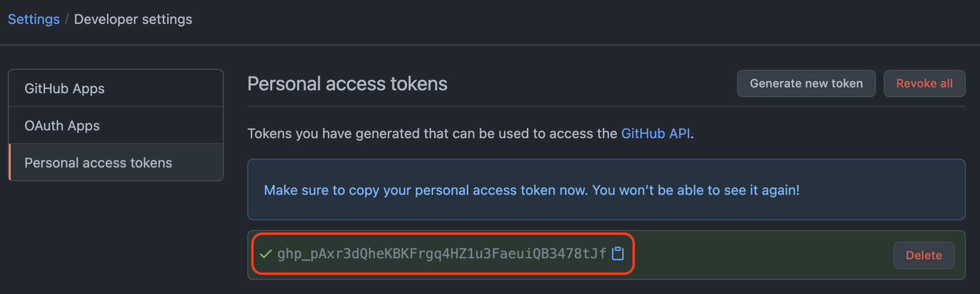This screenshot has width=980, height=294.
Task: Delete the newly generated token
Action: [923, 255]
